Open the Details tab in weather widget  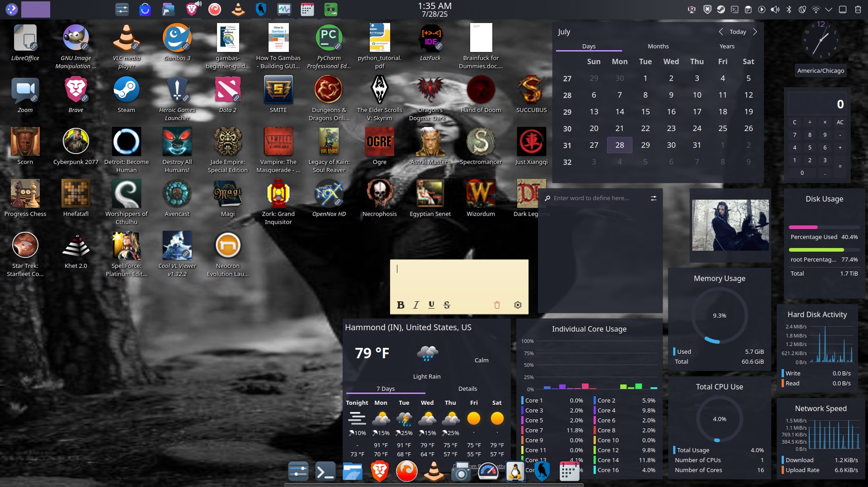click(467, 389)
